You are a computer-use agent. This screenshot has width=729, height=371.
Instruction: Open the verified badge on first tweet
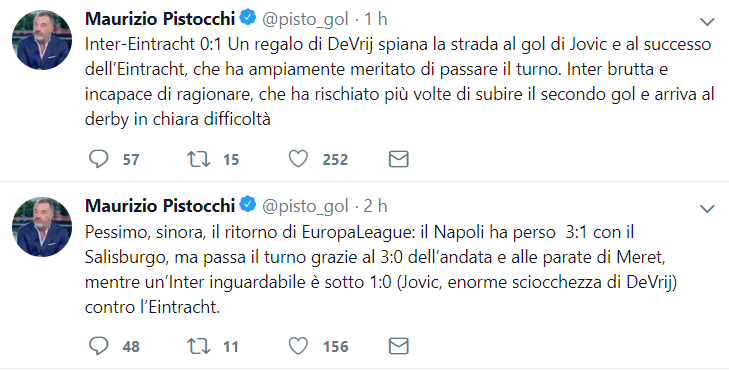click(248, 18)
